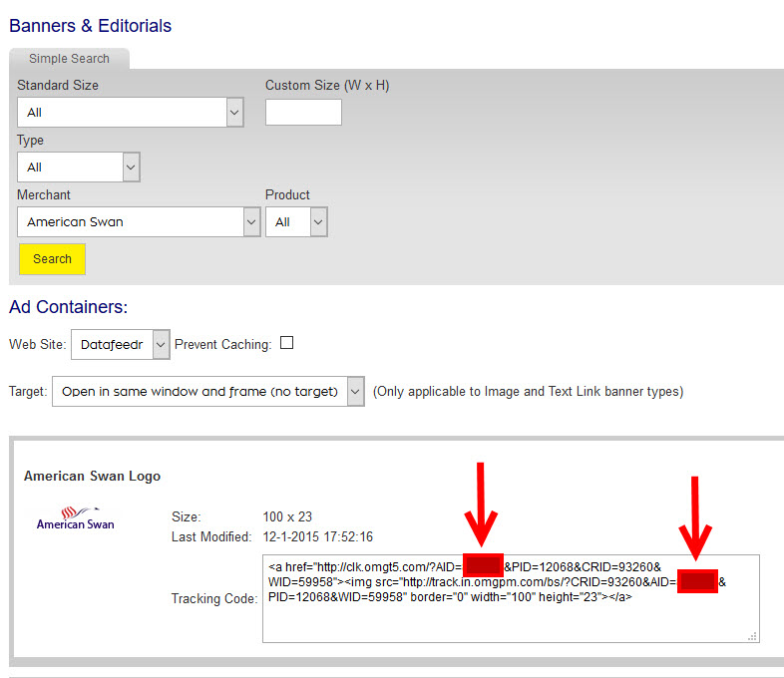Click the Ad Containers heading
784x678 pixels.
click(69, 307)
